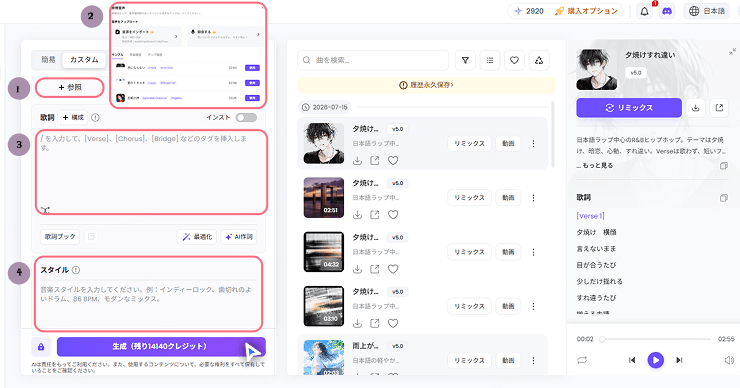Copy the song description text icon
The height and width of the screenshot is (388, 740).
(x=723, y=166)
